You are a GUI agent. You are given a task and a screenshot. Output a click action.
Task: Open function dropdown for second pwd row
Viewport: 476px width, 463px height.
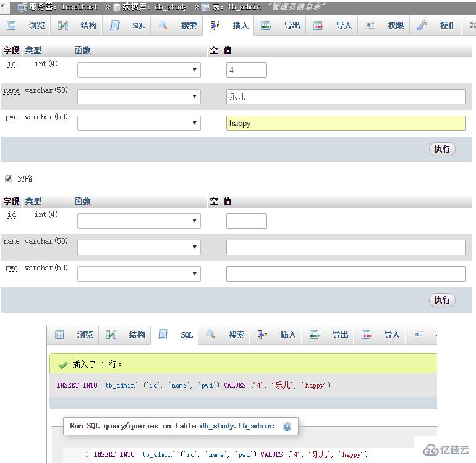click(138, 274)
